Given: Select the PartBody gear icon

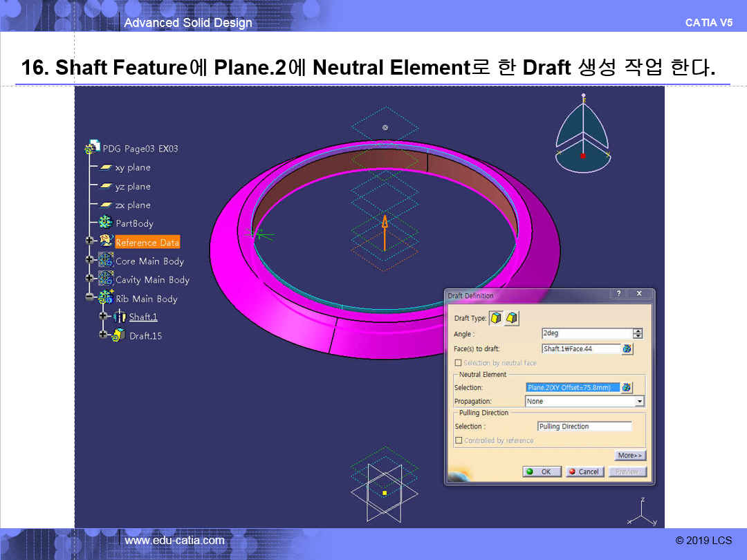Looking at the screenshot, I should point(106,223).
